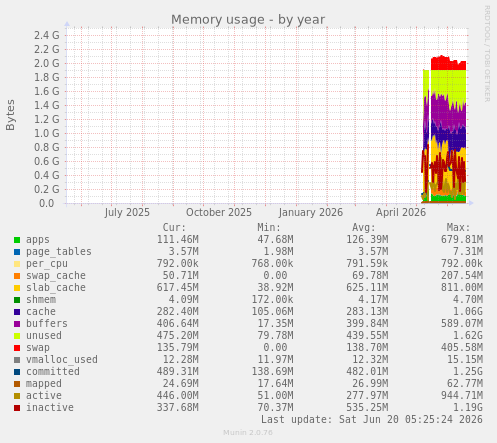Screen dimensions: 497x443
Task: Click the shmem dark green swatch
Action: tap(17, 300)
